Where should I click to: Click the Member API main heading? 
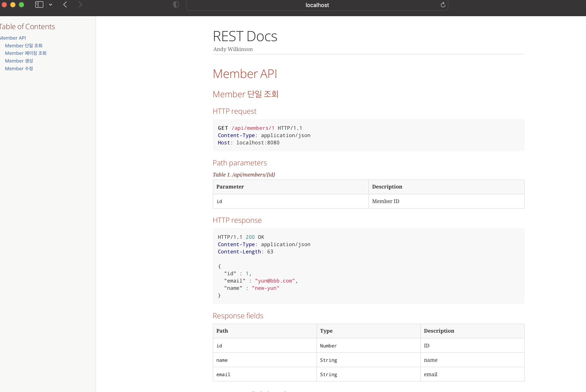tap(245, 74)
